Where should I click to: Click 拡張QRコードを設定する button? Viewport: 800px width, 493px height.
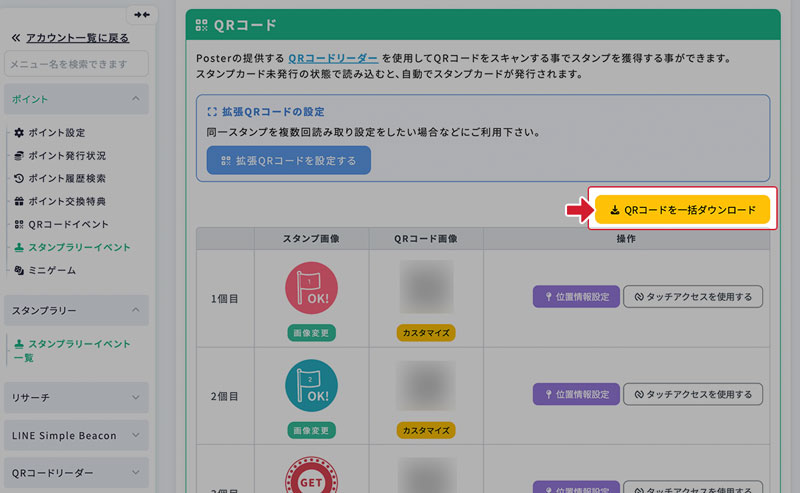pos(288,160)
